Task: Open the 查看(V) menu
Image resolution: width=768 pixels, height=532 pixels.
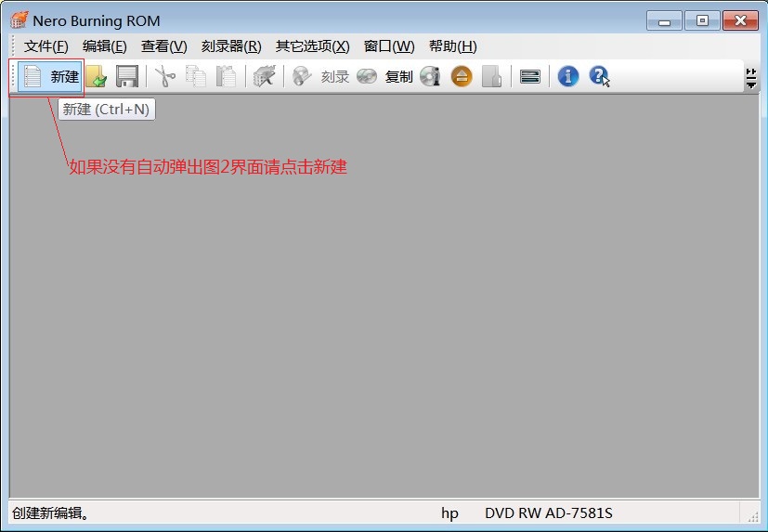Action: click(164, 46)
